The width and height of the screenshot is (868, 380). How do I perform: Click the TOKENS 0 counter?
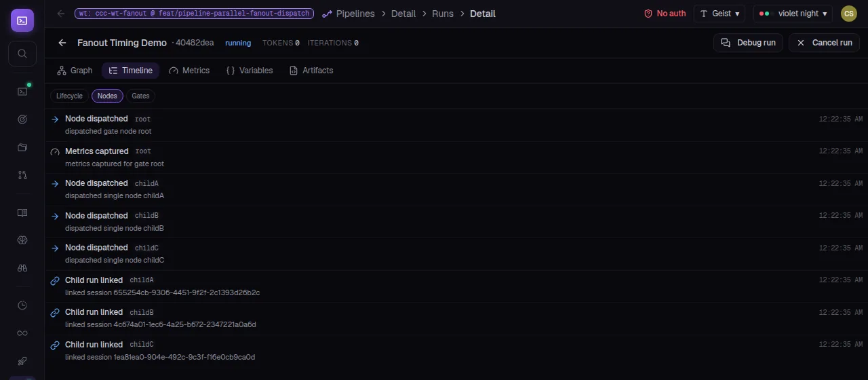(281, 43)
